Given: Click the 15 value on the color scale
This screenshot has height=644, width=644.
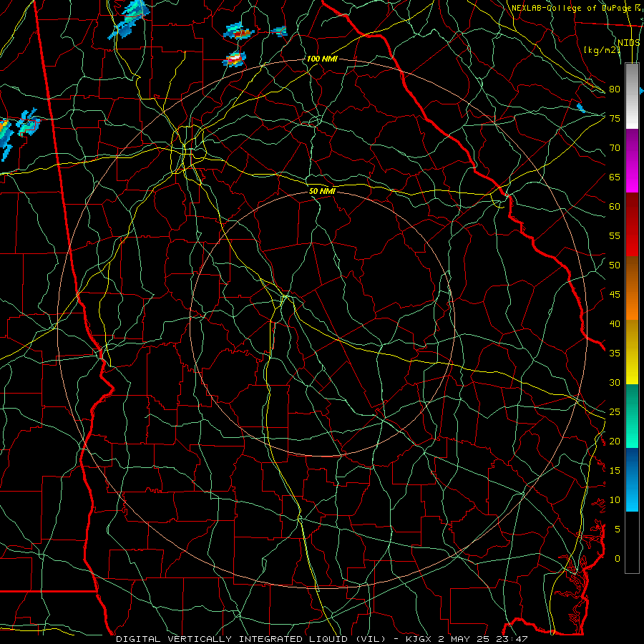Looking at the screenshot, I should (x=615, y=471).
